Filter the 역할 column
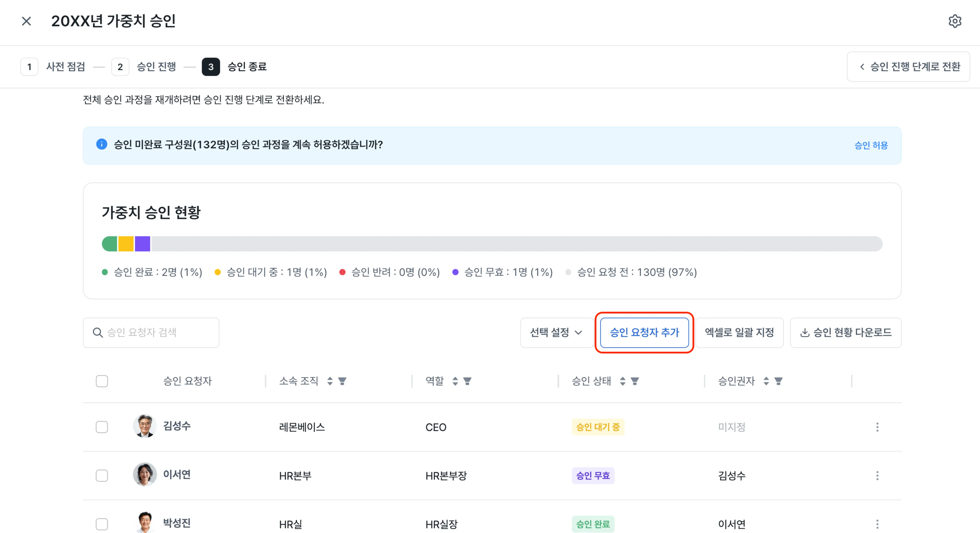The height and width of the screenshot is (533, 980). 467,381
